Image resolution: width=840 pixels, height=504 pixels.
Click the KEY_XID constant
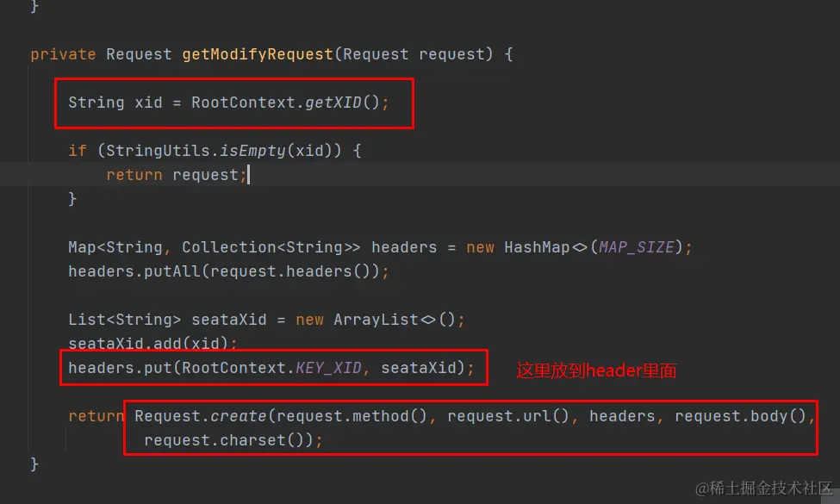pos(328,367)
